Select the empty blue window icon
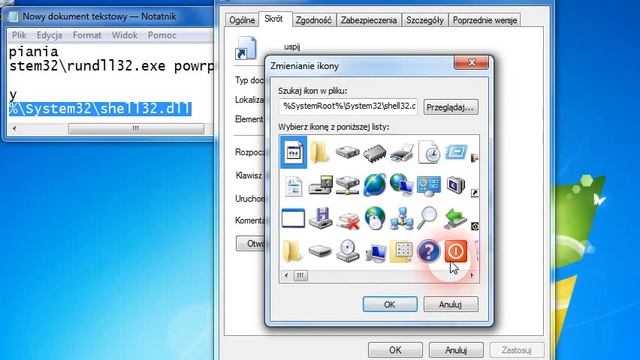This screenshot has width=640, height=360. click(293, 218)
